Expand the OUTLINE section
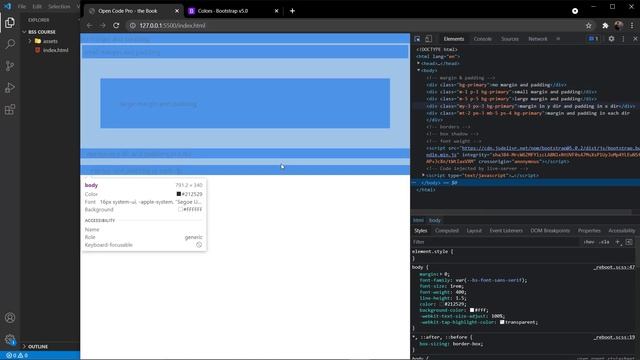640x360 pixels. [24, 347]
